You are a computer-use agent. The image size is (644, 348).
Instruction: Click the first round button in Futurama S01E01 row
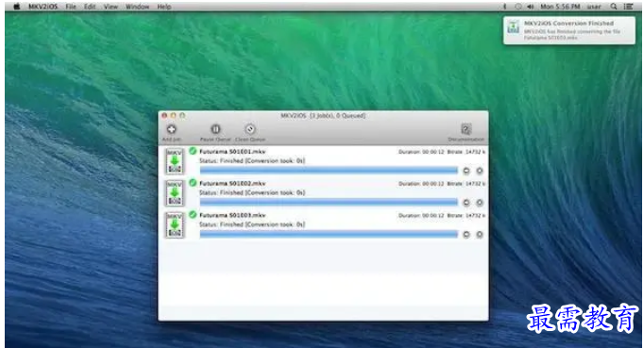pos(466,171)
